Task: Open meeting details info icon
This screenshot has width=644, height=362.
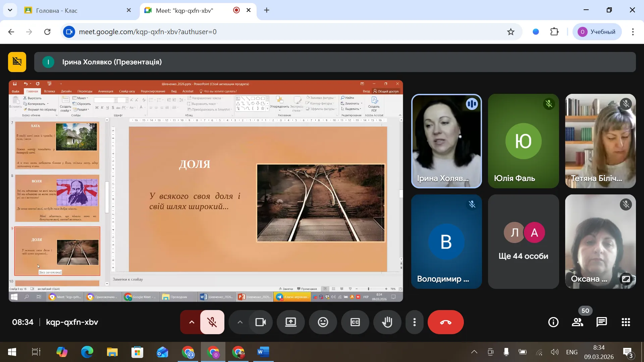Action: (553, 322)
